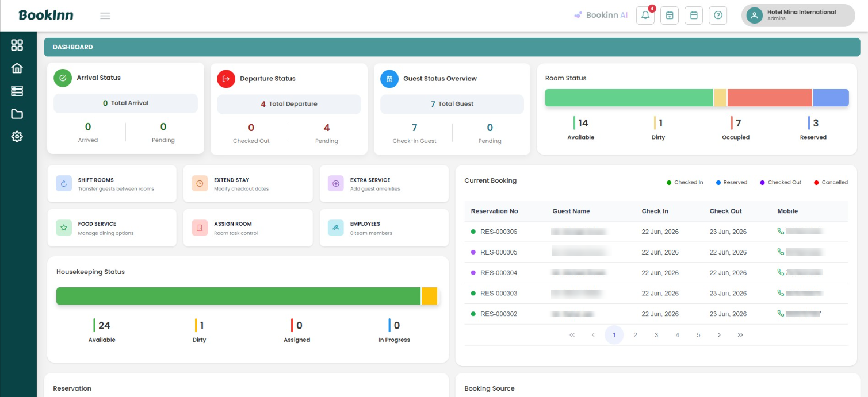This screenshot has height=397, width=868.
Task: Click the phone icon for RES-000303
Action: [x=781, y=293]
